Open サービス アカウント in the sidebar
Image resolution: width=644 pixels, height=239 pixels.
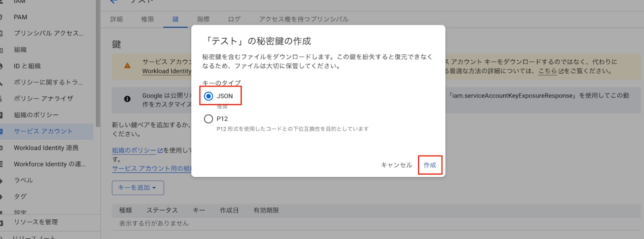pyautogui.click(x=43, y=131)
